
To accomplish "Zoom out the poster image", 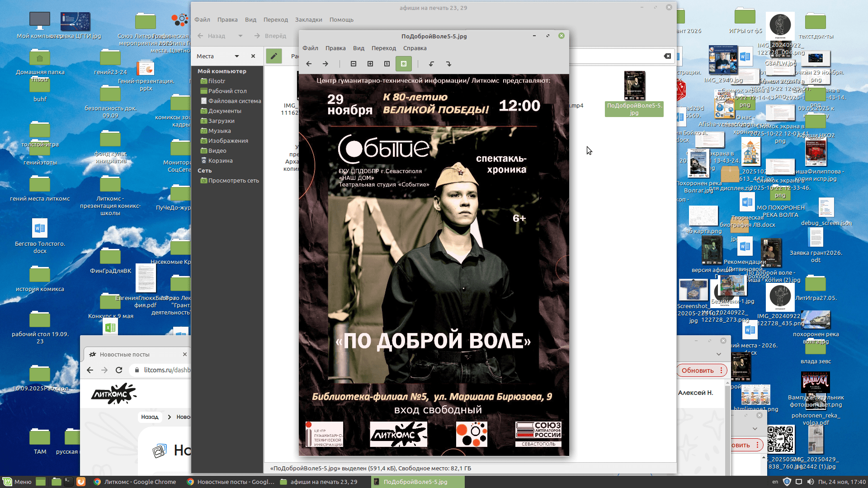I will coord(354,64).
